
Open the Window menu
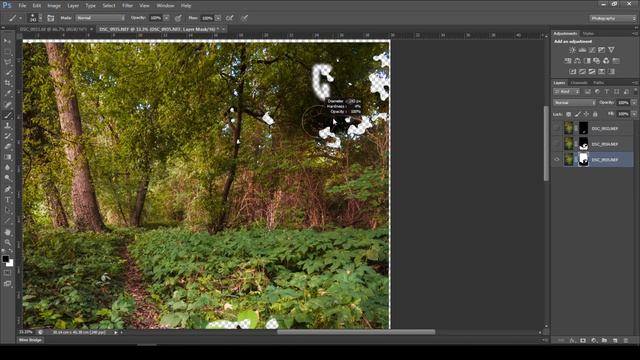(165, 6)
